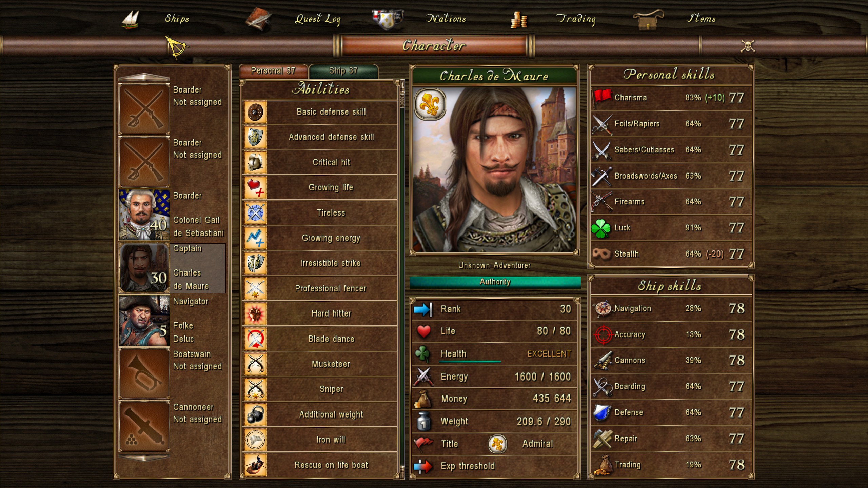
Task: Click the Luck clover icon
Action: 601,228
